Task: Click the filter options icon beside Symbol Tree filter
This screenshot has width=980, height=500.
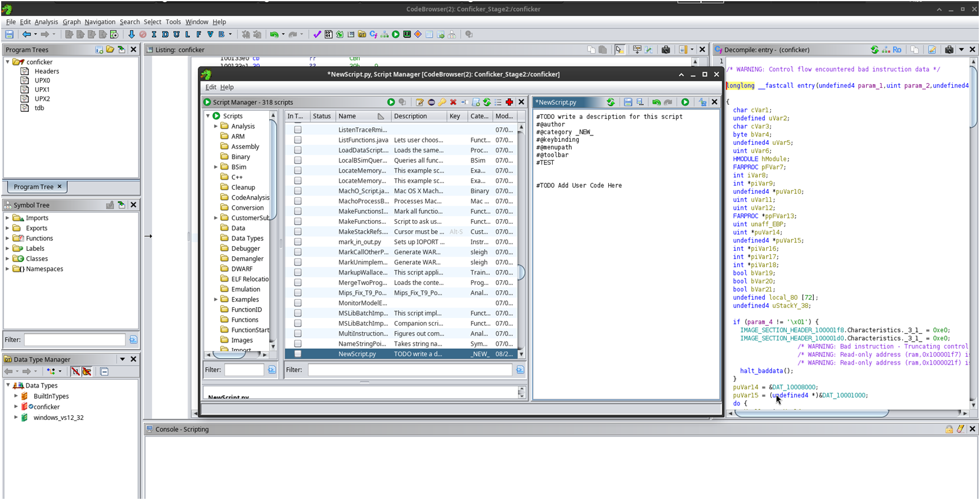Action: (x=133, y=340)
